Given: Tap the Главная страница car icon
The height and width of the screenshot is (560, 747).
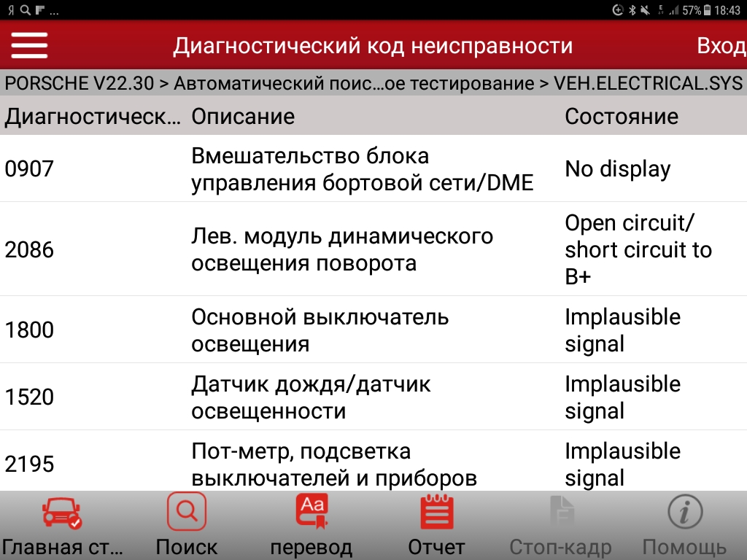Looking at the screenshot, I should pyautogui.click(x=61, y=513).
